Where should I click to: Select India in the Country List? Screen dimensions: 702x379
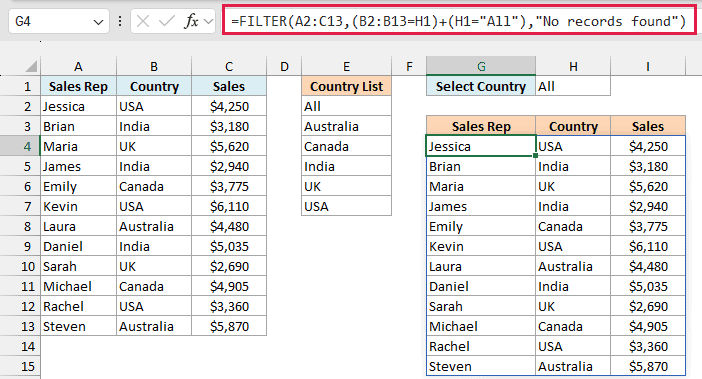[x=347, y=166]
